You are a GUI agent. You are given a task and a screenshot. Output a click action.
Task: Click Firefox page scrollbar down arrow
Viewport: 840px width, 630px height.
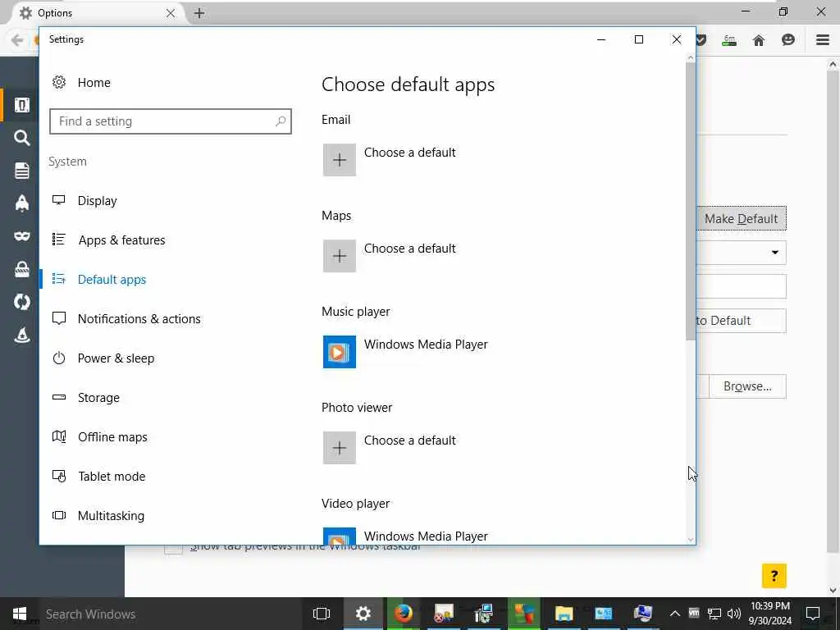[833, 591]
